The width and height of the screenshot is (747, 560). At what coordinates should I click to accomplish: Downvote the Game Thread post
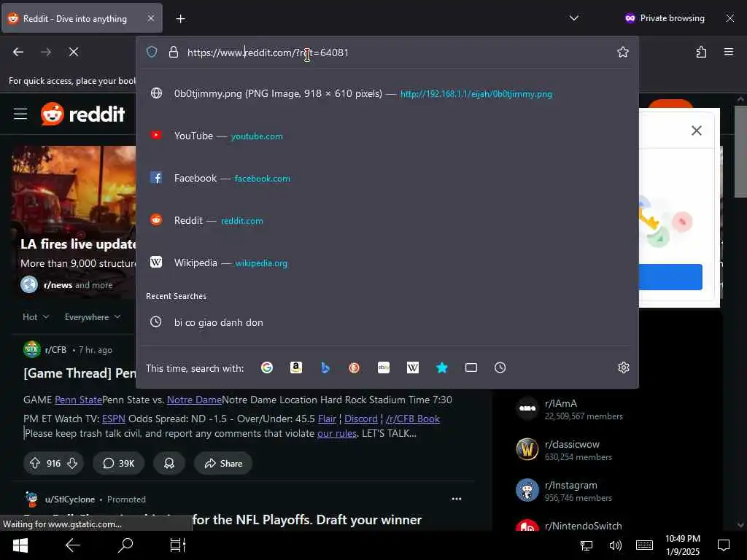72,463
